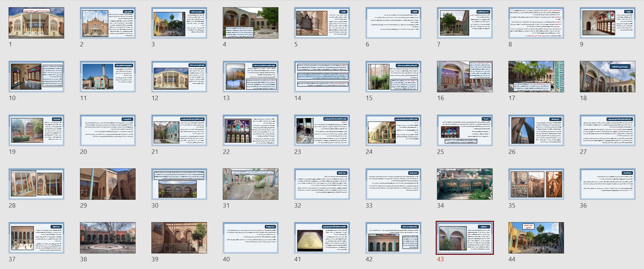This screenshot has height=269, width=644.
Task: Click slide 4 with the courtyard pond photo
Action: (x=250, y=23)
